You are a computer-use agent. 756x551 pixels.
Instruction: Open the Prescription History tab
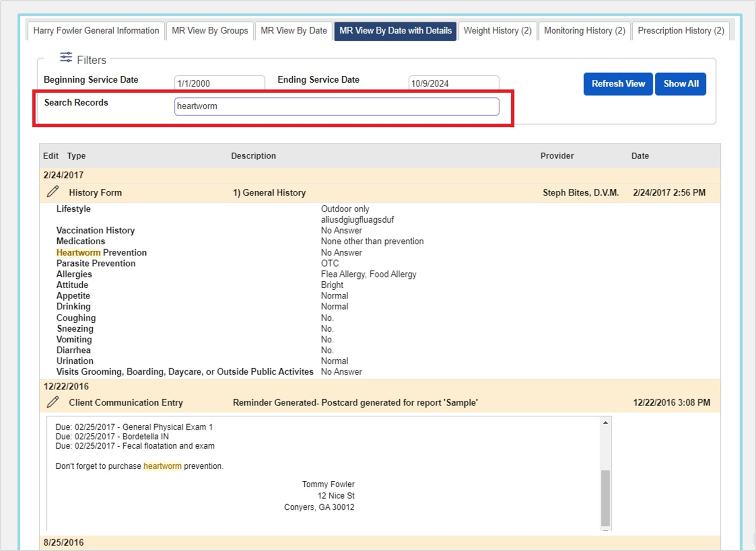click(x=681, y=31)
